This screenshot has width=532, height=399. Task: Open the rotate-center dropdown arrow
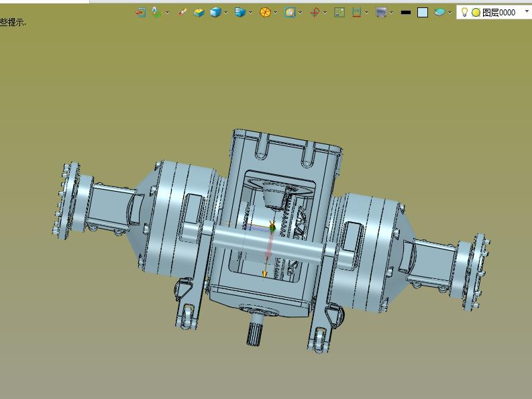coord(325,13)
